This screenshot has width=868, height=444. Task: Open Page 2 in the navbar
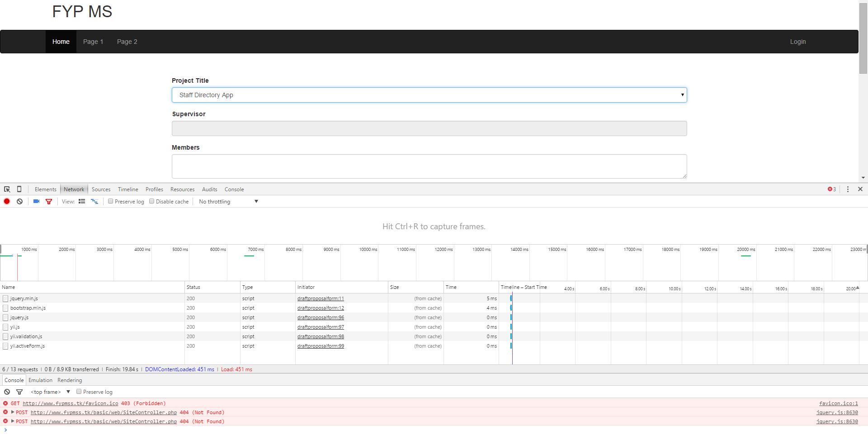[x=127, y=42]
